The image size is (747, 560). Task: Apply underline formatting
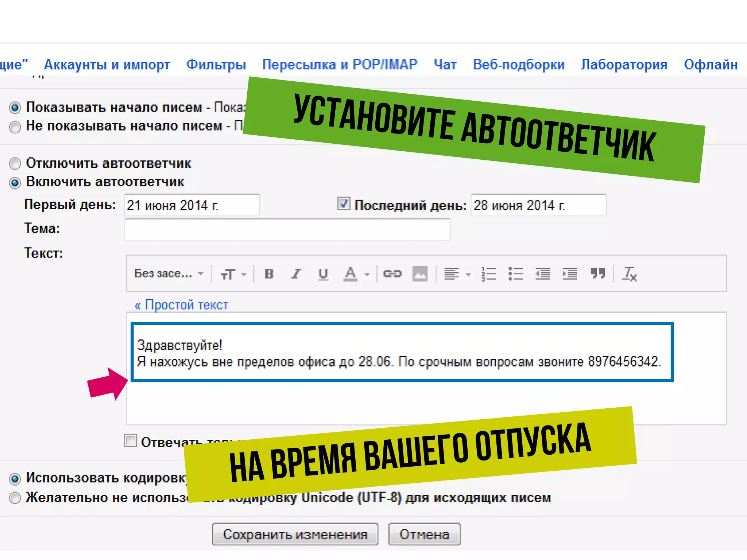click(323, 274)
